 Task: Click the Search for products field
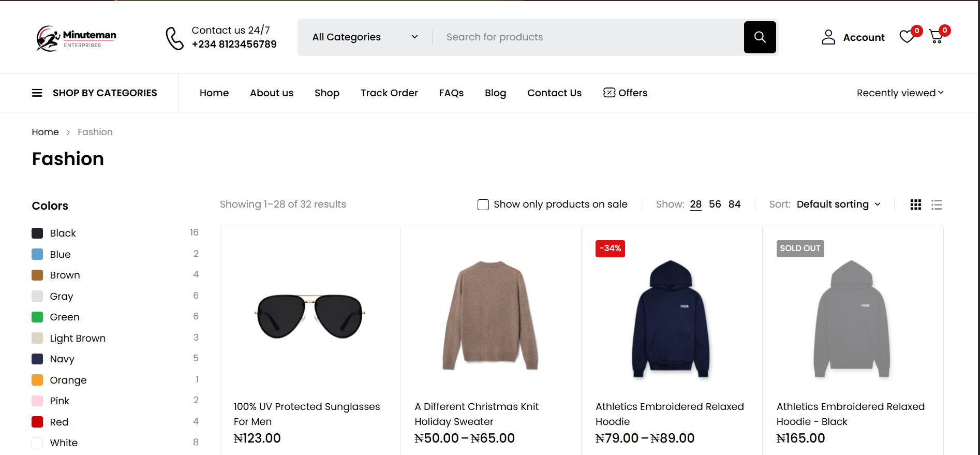[588, 37]
